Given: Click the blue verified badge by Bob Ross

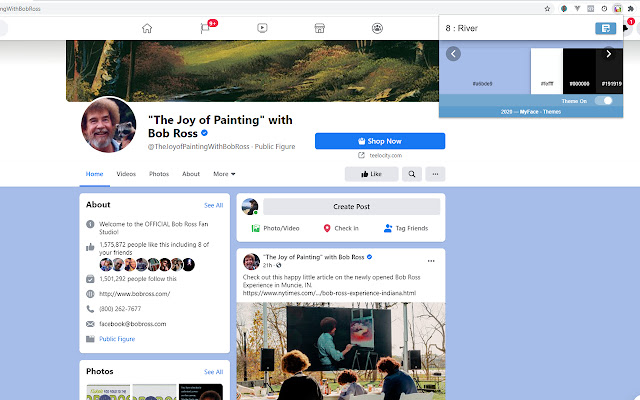Looking at the screenshot, I should pos(204,133).
